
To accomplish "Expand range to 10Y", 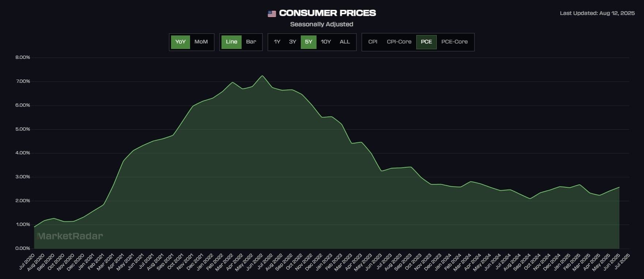I will pos(326,42).
